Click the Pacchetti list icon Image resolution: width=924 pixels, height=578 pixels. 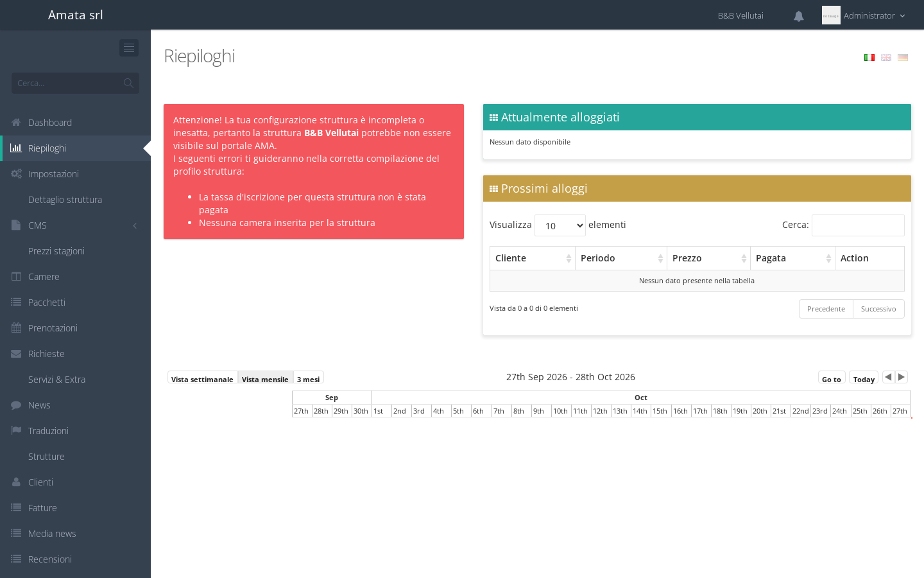(x=16, y=302)
